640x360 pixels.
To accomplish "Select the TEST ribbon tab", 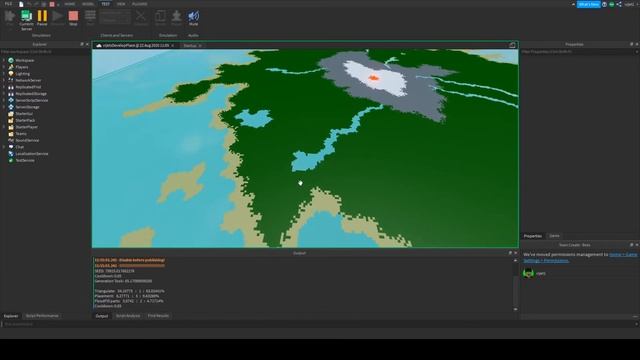I will click(x=105, y=4).
